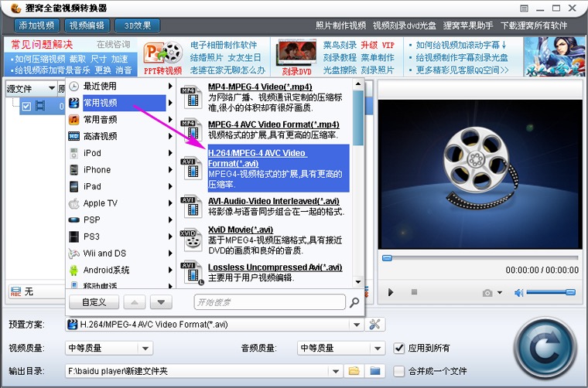Open the 音频质量 dropdown
The height and width of the screenshot is (388, 588).
click(378, 349)
